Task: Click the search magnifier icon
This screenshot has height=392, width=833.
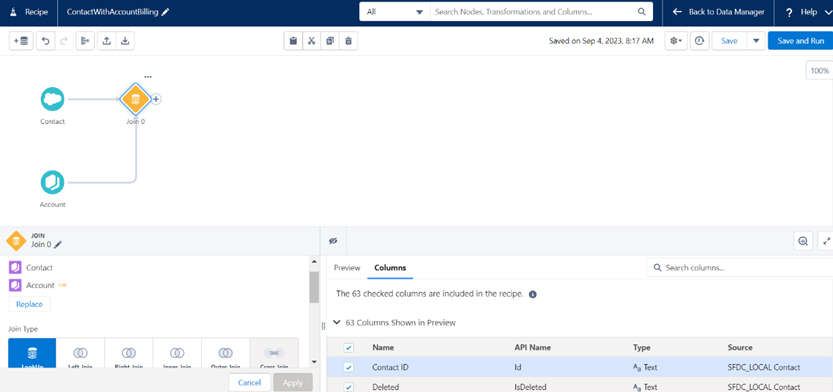Action: pyautogui.click(x=642, y=12)
